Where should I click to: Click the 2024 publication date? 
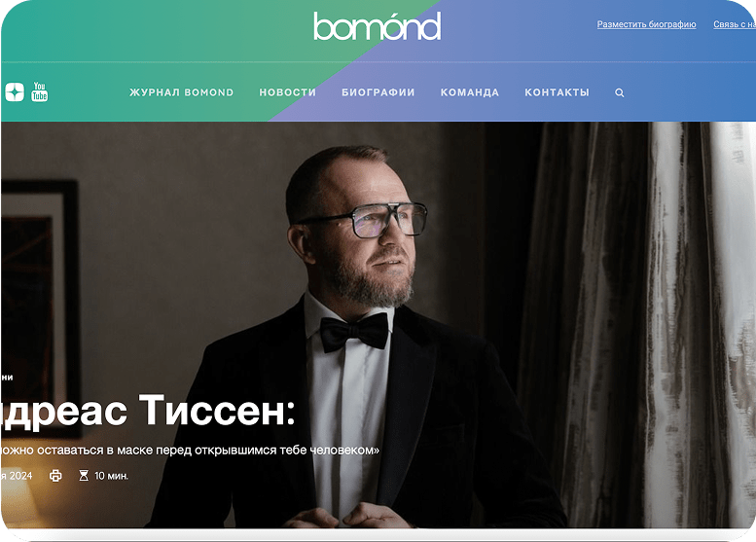(17, 476)
